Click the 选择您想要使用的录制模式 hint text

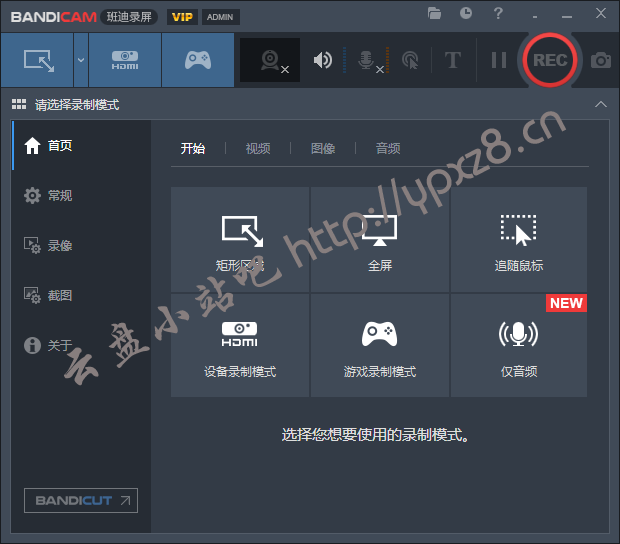pos(375,435)
